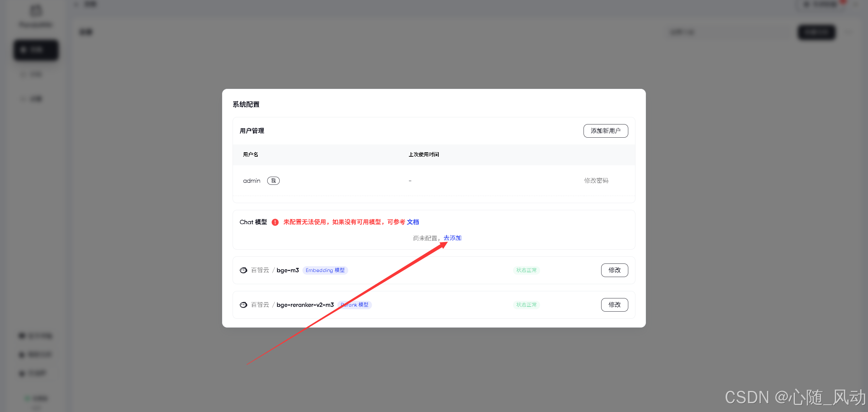
Task: Click 修改 button for bge-m3 model
Action: [x=614, y=270]
